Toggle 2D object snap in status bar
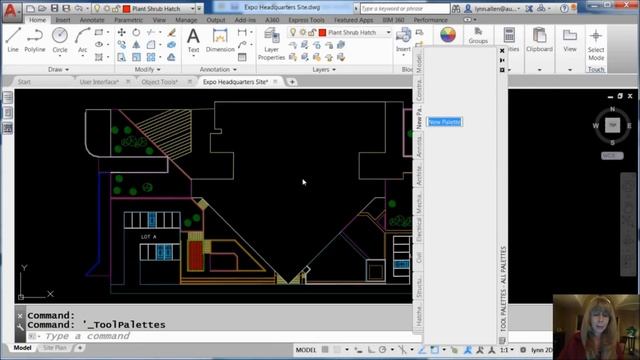This screenshot has height=360, width=640. [435, 350]
